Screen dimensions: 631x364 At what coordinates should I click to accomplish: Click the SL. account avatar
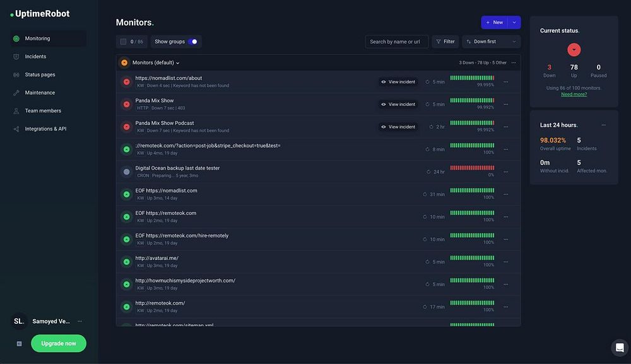[19, 322]
